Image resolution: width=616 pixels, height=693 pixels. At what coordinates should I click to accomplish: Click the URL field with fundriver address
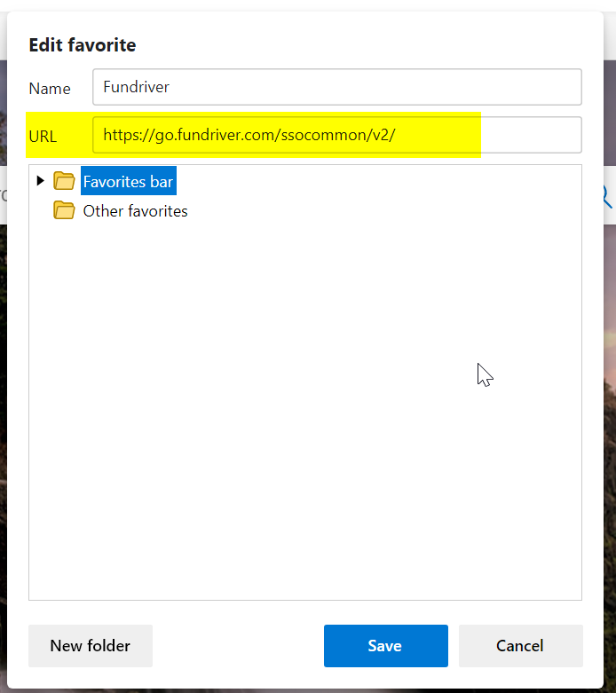tap(337, 135)
